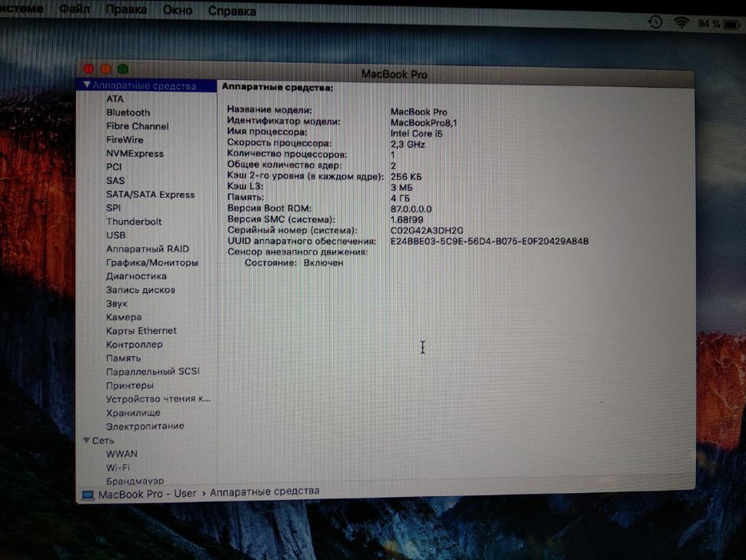Click the serial number C02G42A3DH2G

coord(427,231)
